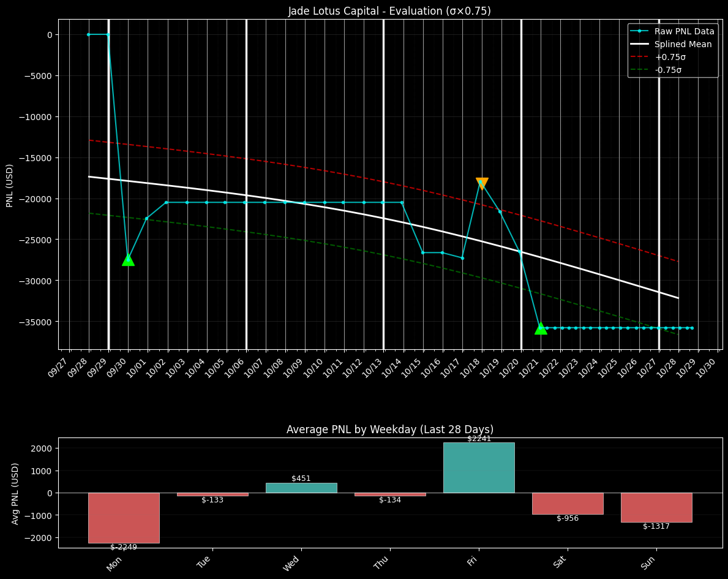728x579 pixels.
Task: Click the Wednesday average PNL bar
Action: pyautogui.click(x=301, y=488)
